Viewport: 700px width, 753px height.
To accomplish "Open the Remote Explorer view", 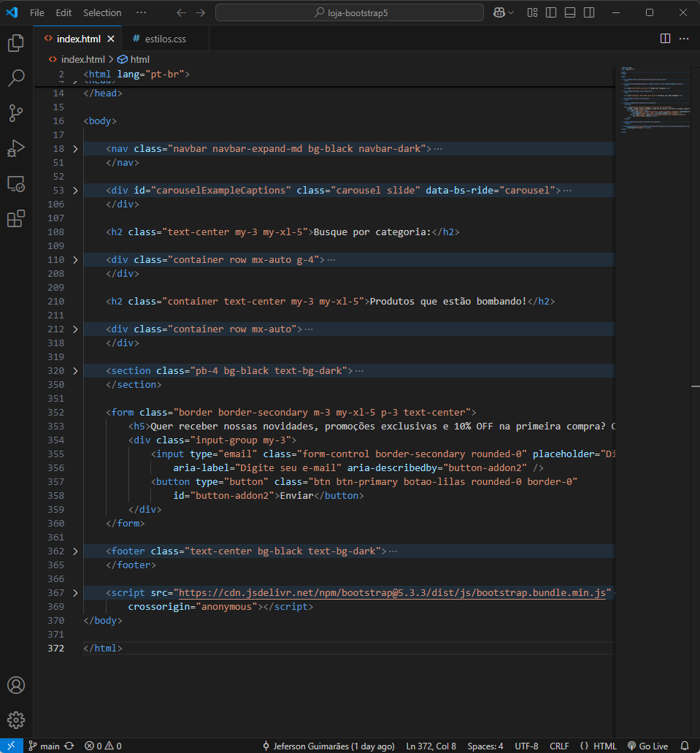I will (16, 184).
